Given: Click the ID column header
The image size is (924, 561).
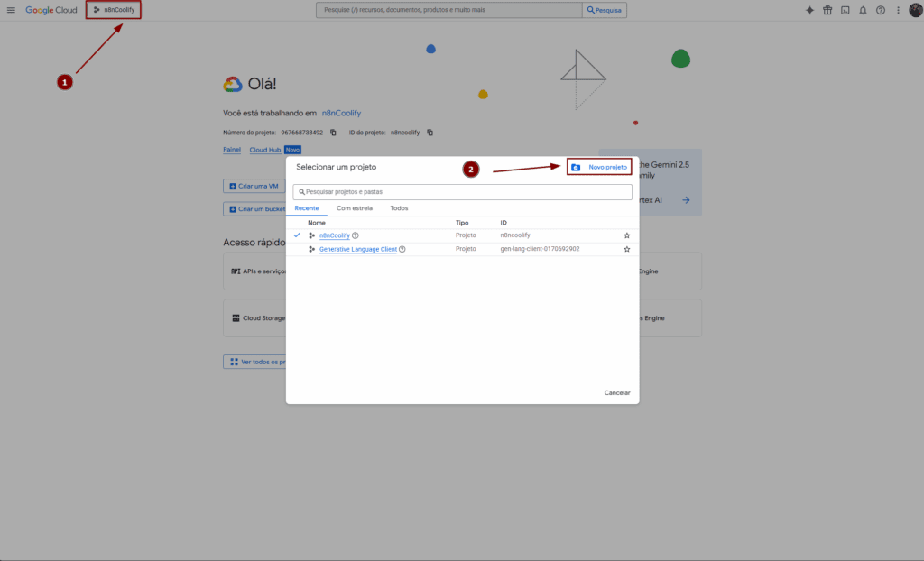Looking at the screenshot, I should point(504,223).
